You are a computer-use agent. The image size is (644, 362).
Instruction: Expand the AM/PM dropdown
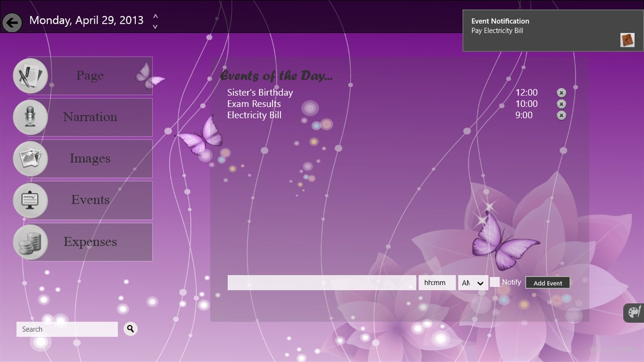click(473, 283)
